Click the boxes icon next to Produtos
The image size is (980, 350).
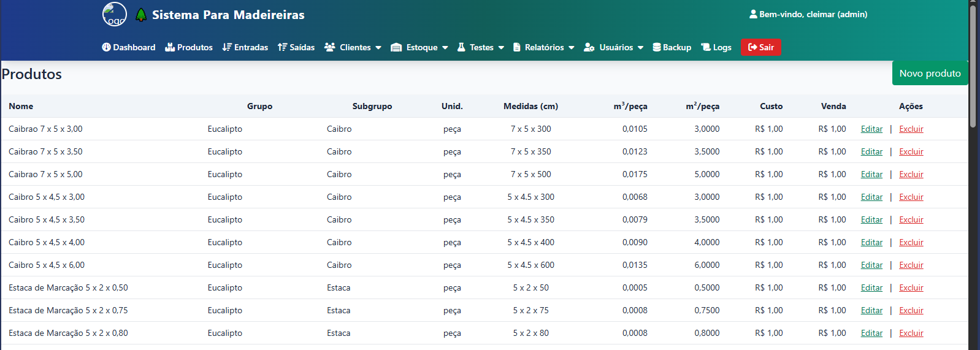[x=170, y=47]
